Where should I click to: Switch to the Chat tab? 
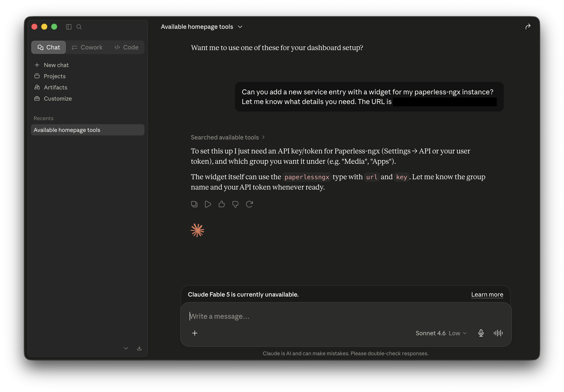(49, 47)
